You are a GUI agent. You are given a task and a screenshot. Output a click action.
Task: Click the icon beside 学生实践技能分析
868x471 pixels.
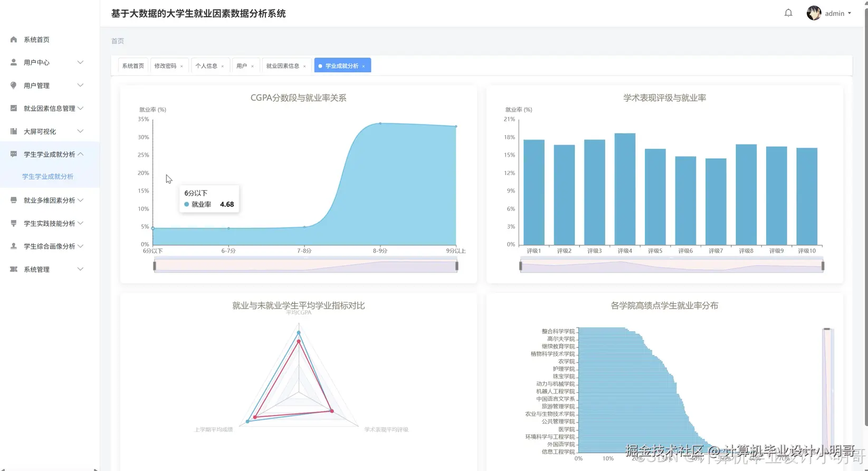coord(14,223)
